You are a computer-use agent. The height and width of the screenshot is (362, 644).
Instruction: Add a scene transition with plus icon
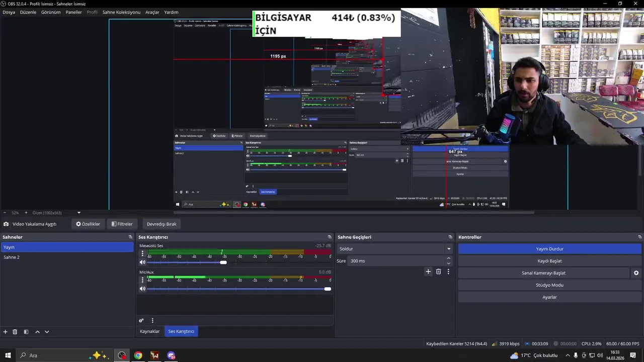(x=428, y=271)
